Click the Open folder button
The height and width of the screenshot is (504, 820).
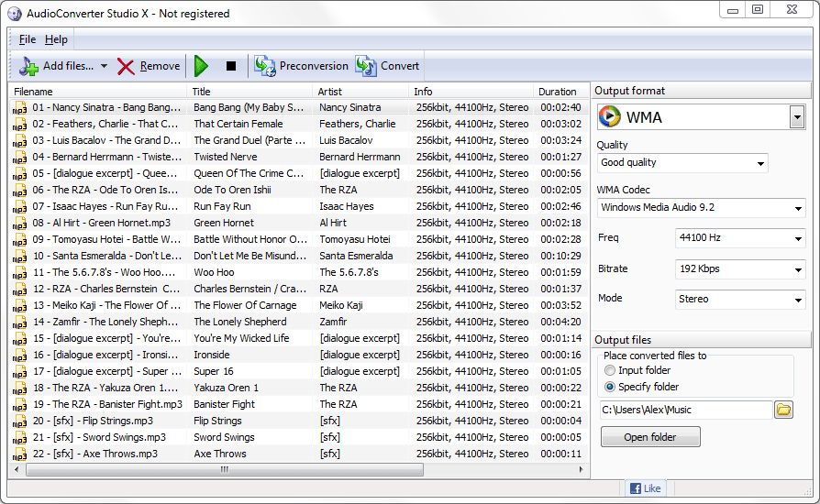point(650,437)
